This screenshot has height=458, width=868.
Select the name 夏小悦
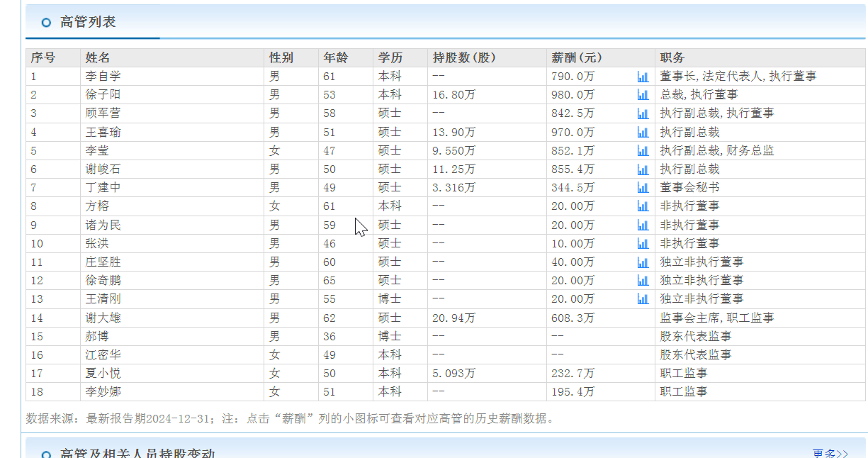(103, 374)
